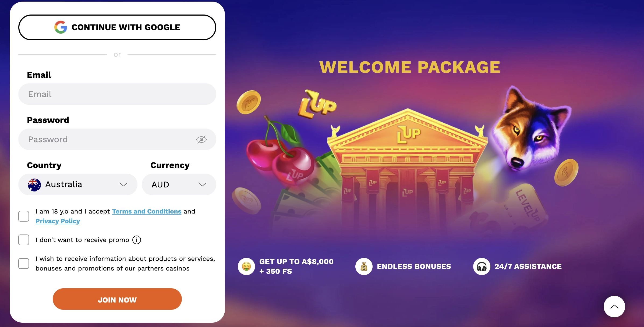This screenshot has width=644, height=327.
Task: Click the Australia flag icon
Action: [x=34, y=185]
